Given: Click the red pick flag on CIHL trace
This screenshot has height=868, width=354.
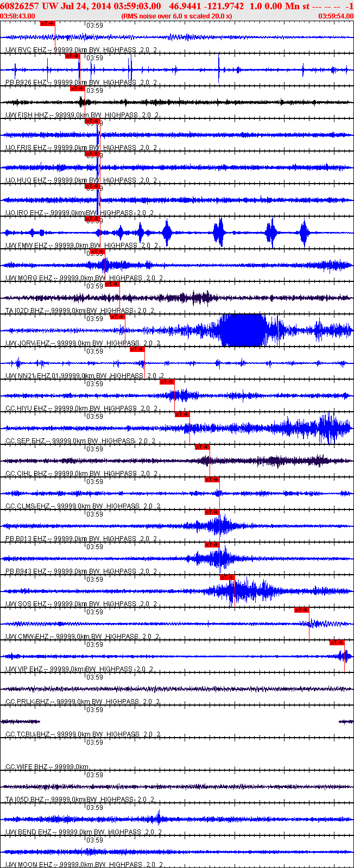Looking at the screenshot, I should (x=203, y=447).
